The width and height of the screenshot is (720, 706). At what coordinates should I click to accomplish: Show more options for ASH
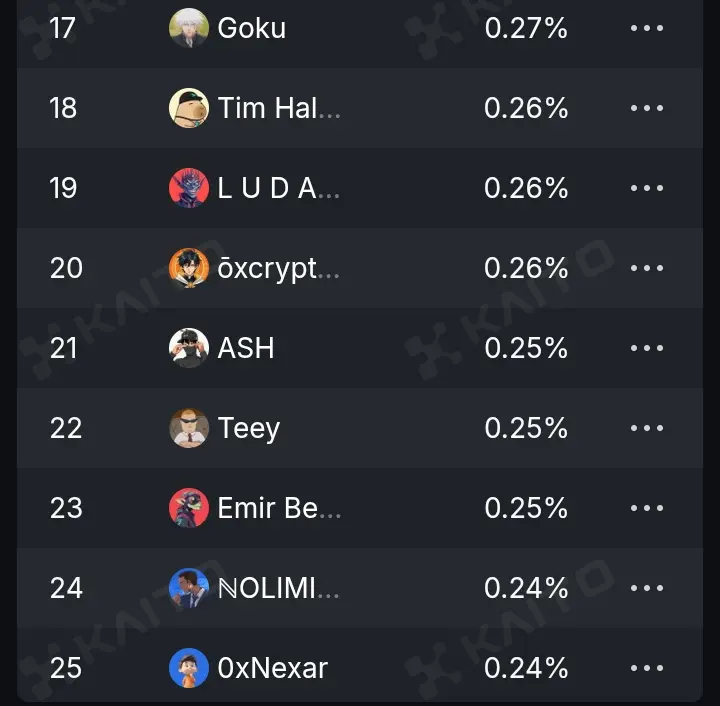pyautogui.click(x=647, y=348)
